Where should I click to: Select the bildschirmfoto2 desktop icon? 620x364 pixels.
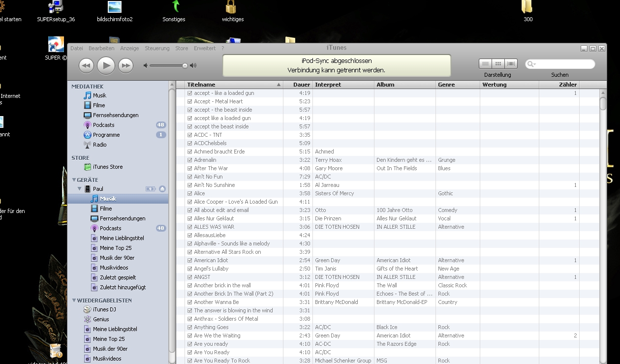pos(115,12)
